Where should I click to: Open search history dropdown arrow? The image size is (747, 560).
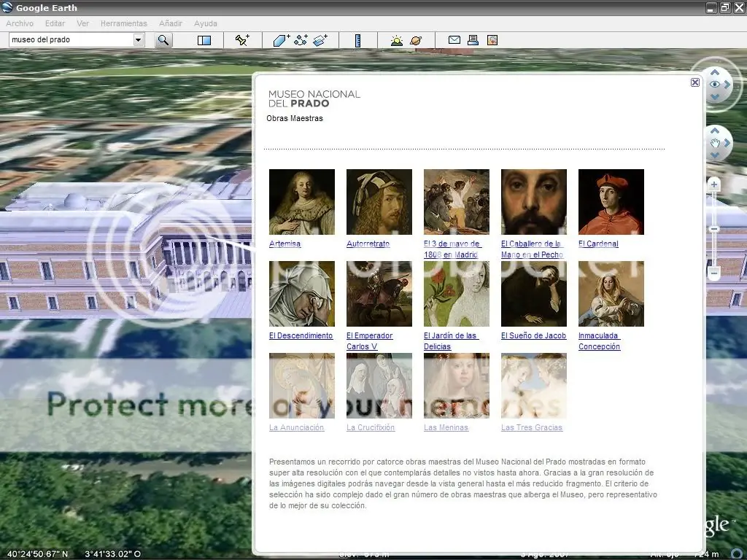coord(138,39)
